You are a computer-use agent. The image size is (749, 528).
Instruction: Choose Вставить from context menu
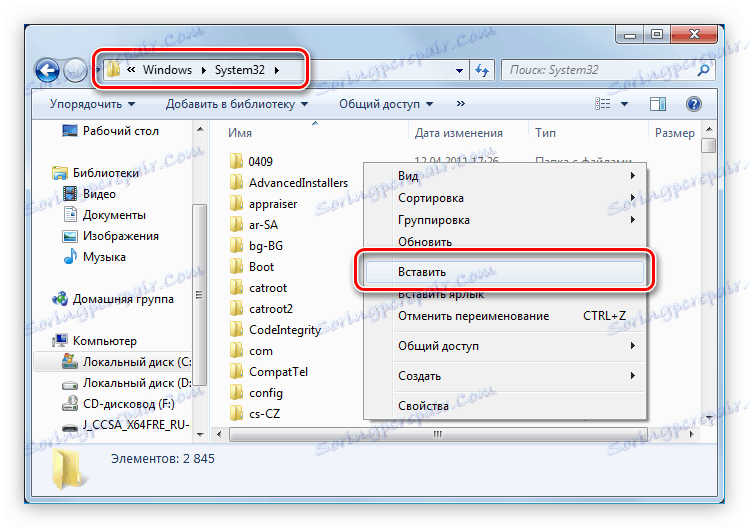pos(505,272)
